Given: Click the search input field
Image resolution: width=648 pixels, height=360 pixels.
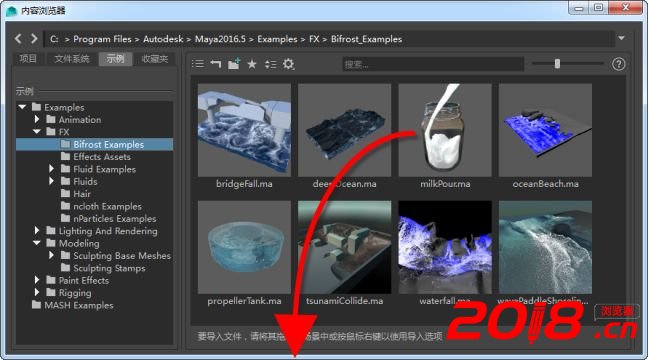Looking at the screenshot, I should pos(433,64).
